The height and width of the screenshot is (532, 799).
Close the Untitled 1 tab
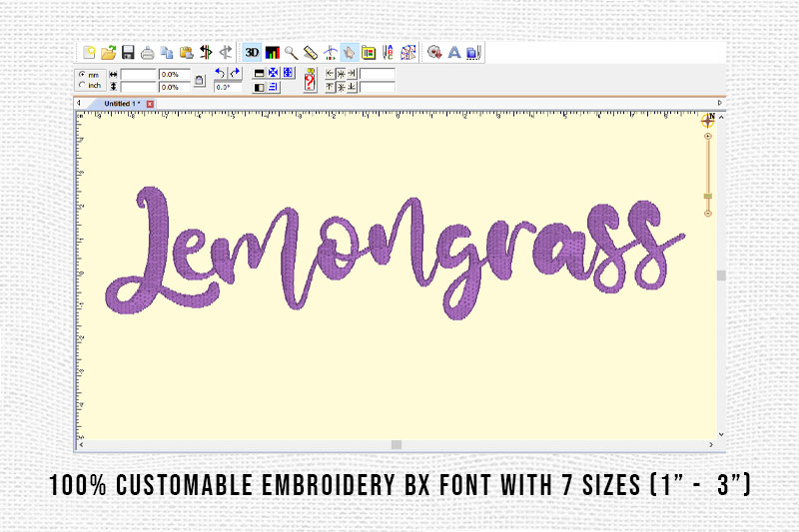pyautogui.click(x=150, y=104)
